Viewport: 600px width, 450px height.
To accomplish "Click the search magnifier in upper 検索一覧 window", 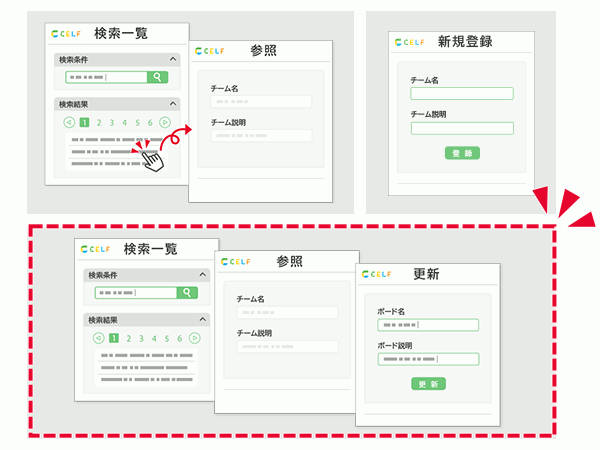I will (157, 77).
